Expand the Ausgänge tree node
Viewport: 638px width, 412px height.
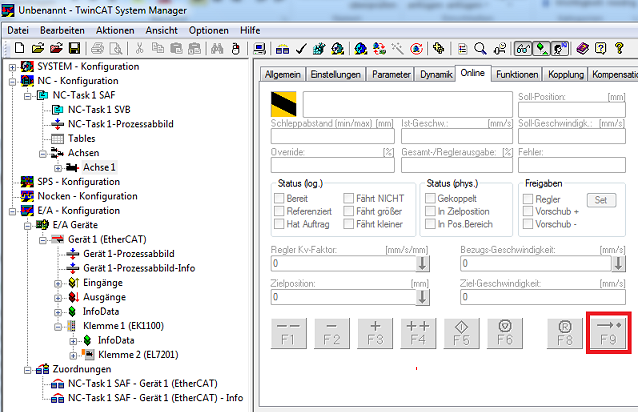tap(58, 298)
